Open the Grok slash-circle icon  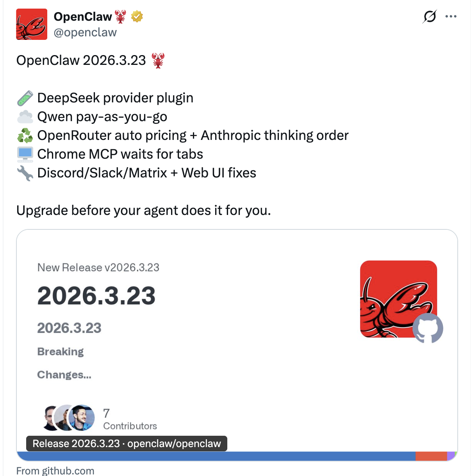tap(430, 16)
